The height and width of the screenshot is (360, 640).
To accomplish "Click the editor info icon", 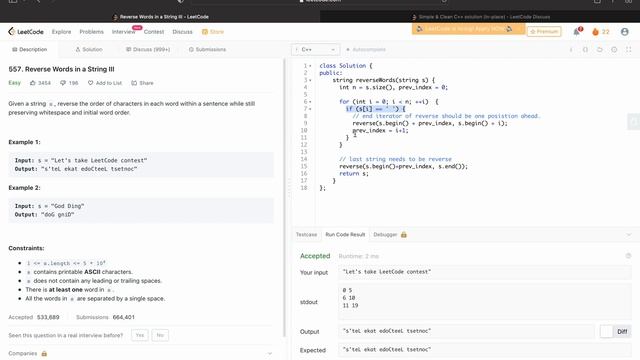I will (571, 49).
